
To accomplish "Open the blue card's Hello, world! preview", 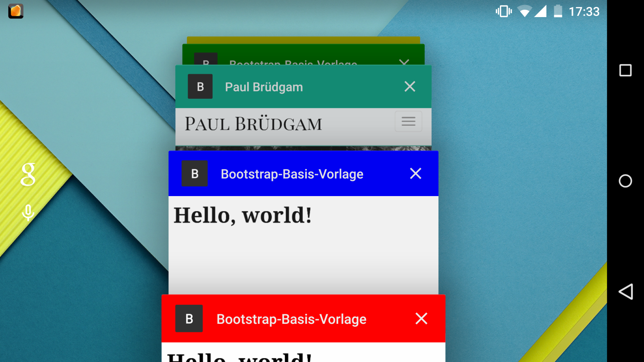I will click(x=303, y=245).
